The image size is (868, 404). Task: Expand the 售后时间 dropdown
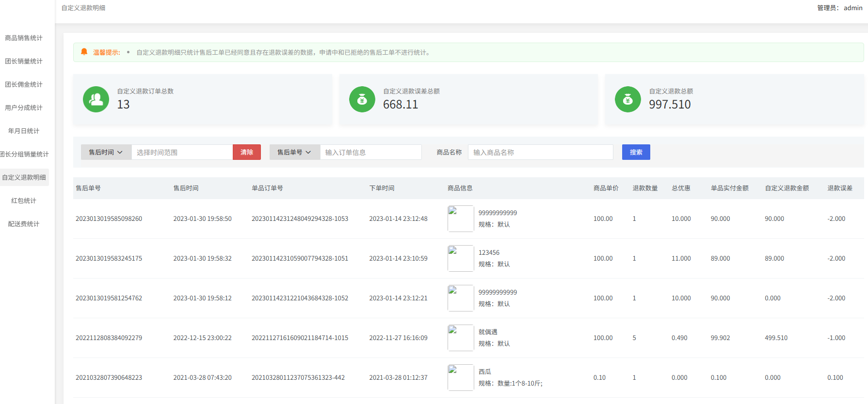(x=106, y=152)
